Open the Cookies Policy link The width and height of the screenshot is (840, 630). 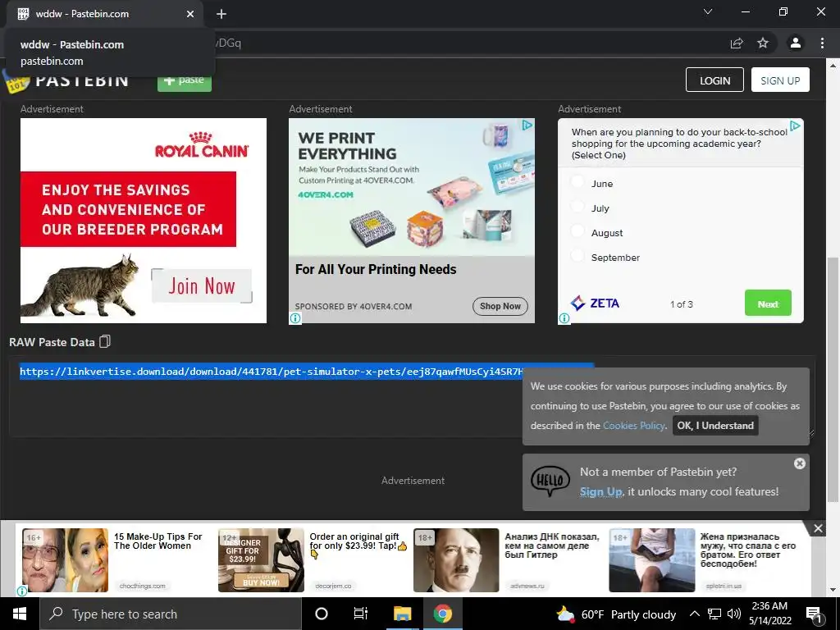coord(634,426)
